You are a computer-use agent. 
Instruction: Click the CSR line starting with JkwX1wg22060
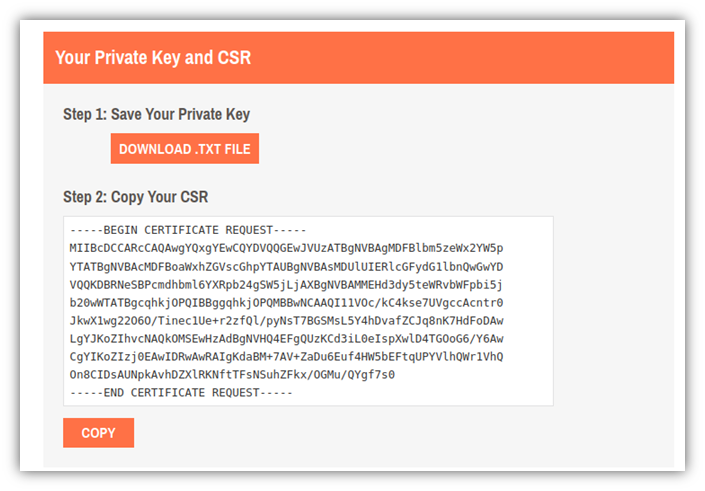[286, 321]
